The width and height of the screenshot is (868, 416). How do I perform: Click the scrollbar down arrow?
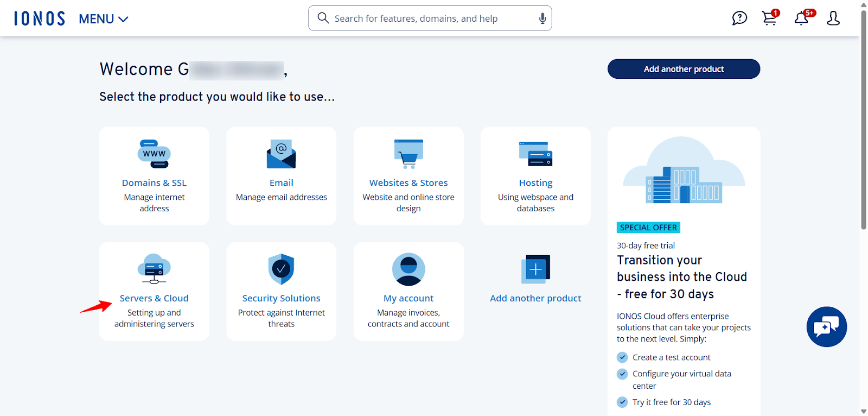(864, 412)
